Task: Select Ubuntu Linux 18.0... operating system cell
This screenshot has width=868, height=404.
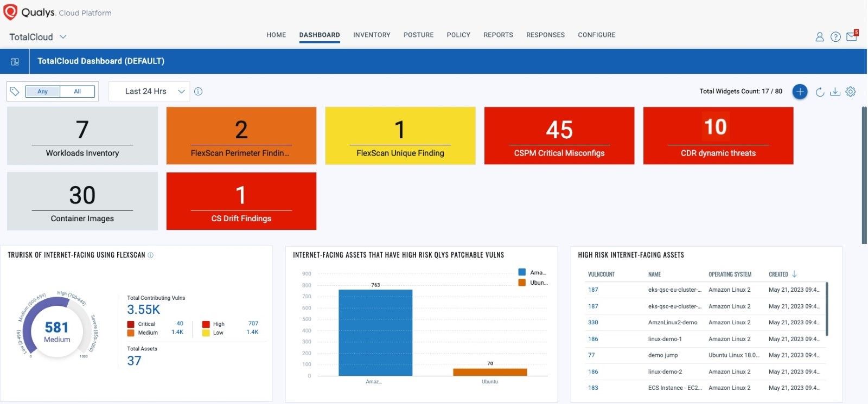Action: (x=733, y=355)
